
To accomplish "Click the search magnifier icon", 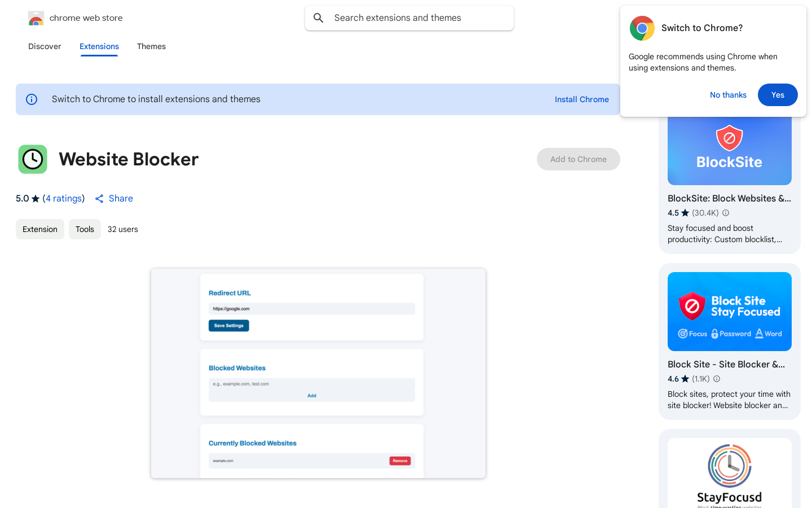I will pyautogui.click(x=319, y=18).
